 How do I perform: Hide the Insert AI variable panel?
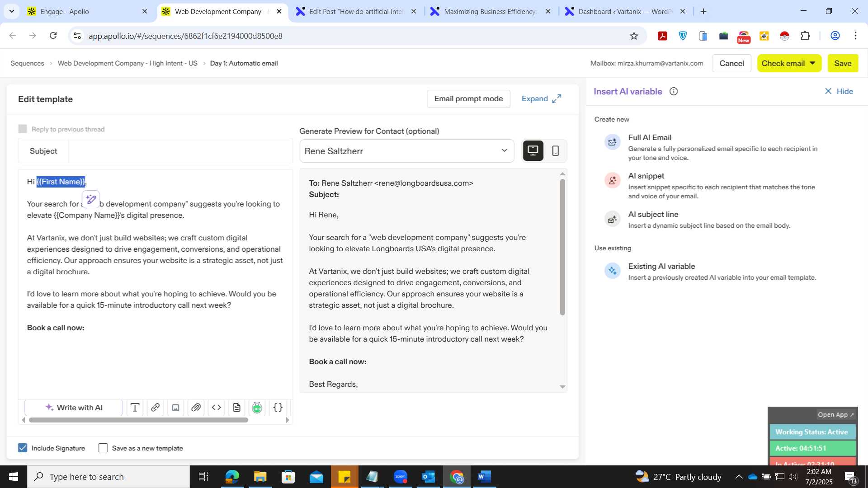tap(839, 91)
